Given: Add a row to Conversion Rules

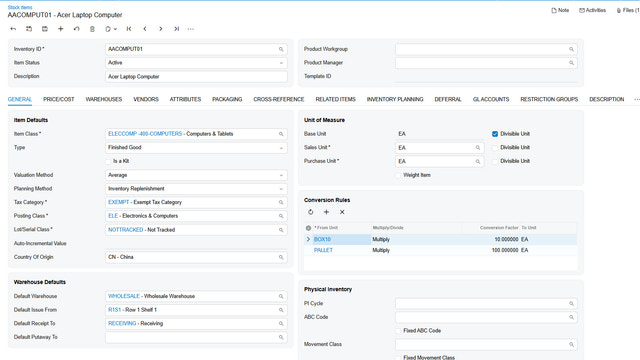Looking at the screenshot, I should 326,212.
